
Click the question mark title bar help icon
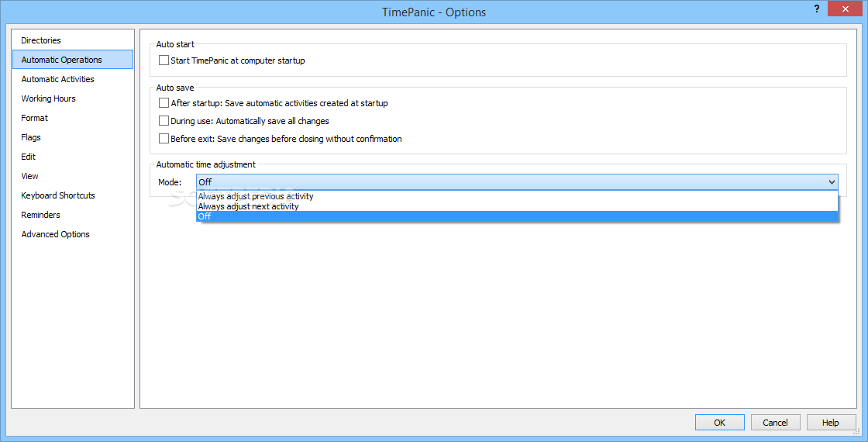click(x=817, y=9)
